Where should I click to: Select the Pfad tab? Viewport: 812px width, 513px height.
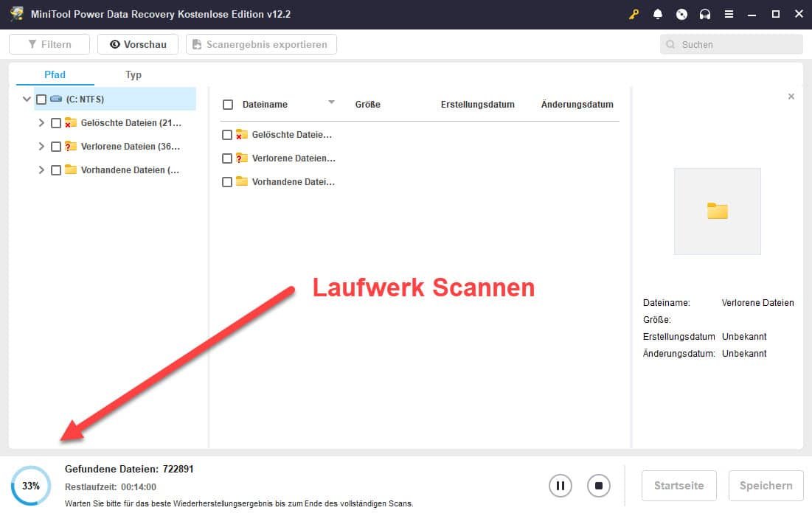pyautogui.click(x=55, y=74)
